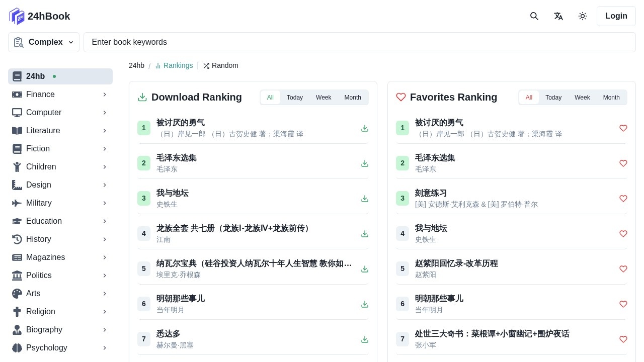Open the search icon in the header
The image size is (644, 362).
pos(534,16)
